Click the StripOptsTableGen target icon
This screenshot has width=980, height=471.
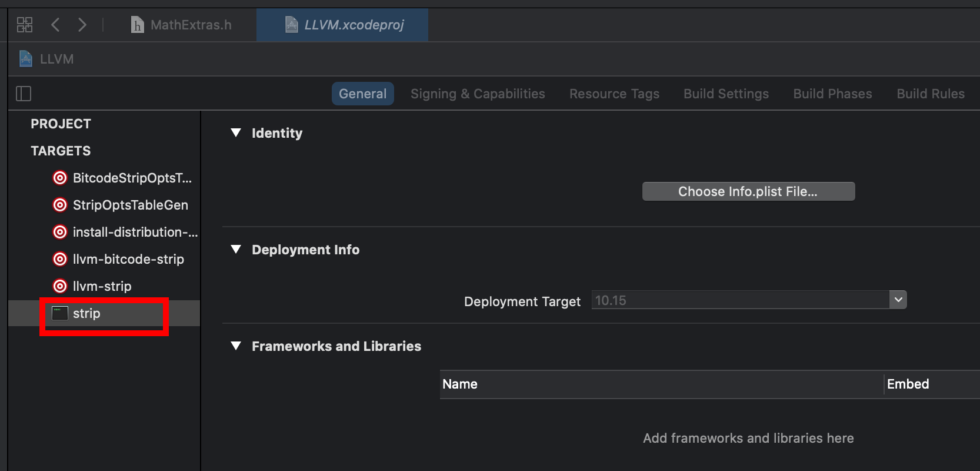point(60,205)
